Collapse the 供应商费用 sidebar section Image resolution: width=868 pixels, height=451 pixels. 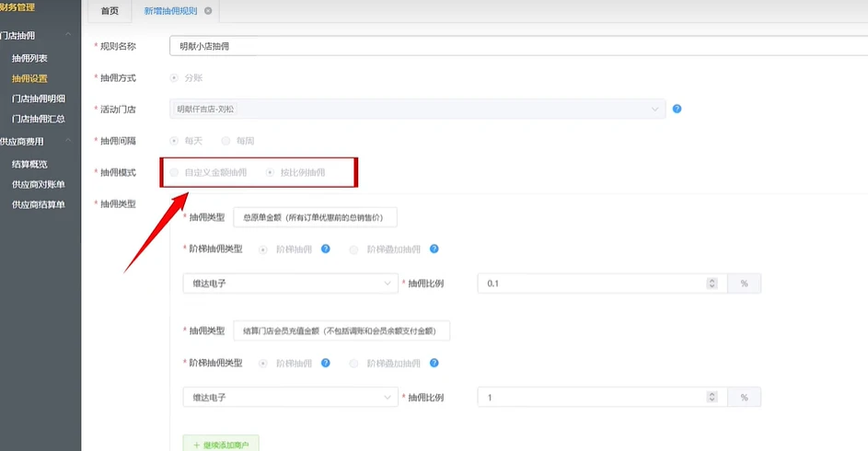click(x=68, y=141)
